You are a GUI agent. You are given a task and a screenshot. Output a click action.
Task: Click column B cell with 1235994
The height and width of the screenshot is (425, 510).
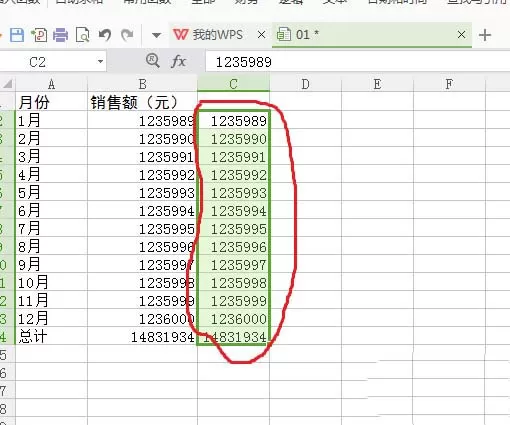coord(142,210)
